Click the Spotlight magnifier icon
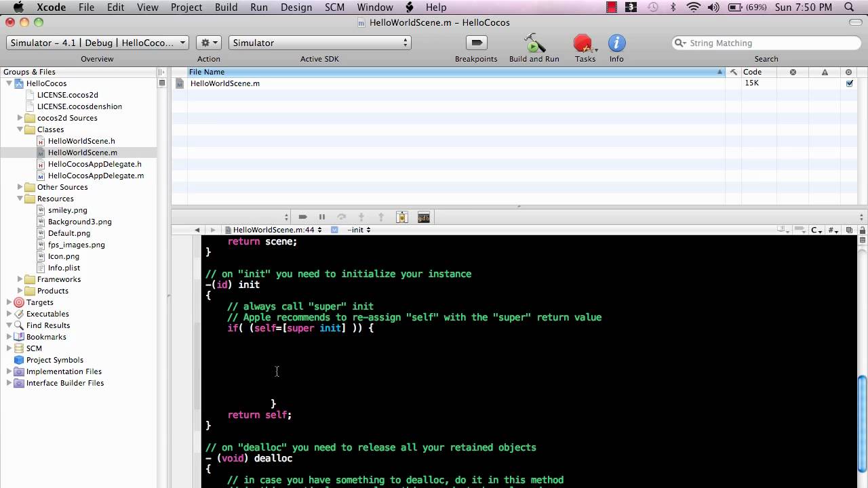868x488 pixels. coord(849,7)
